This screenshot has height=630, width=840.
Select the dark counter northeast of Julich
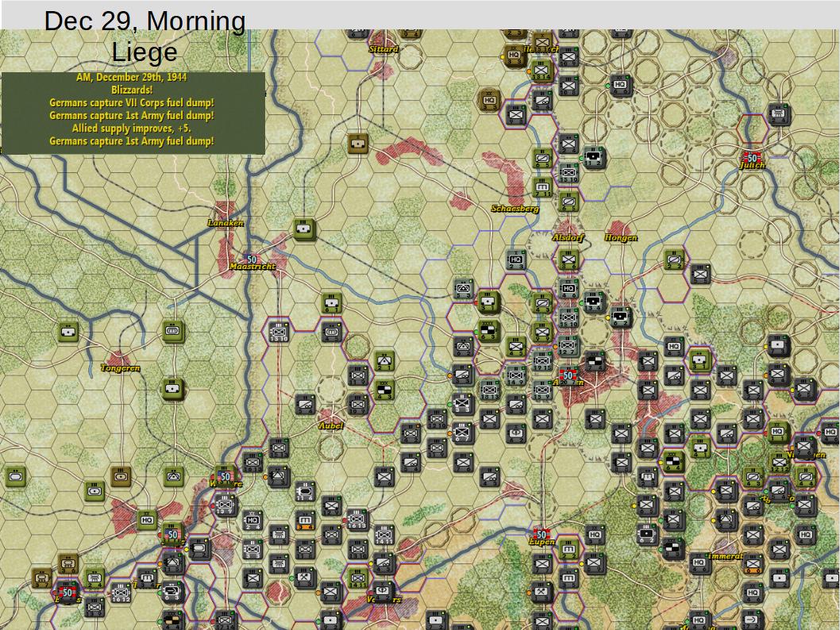click(x=780, y=114)
